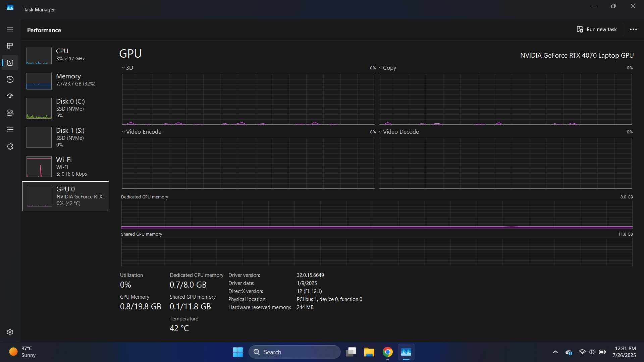
Task: Click the GPU Memory 0.8/19.8 GB value
Action: (x=141, y=306)
